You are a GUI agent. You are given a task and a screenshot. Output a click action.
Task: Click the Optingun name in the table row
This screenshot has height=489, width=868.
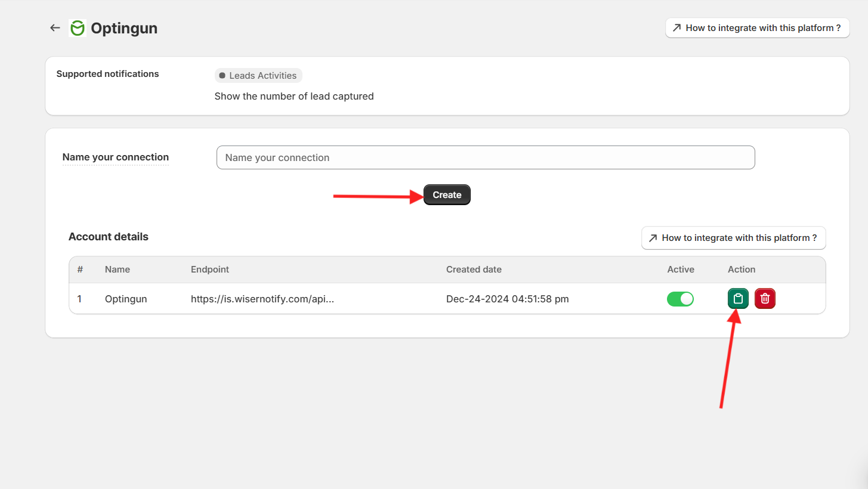point(126,299)
